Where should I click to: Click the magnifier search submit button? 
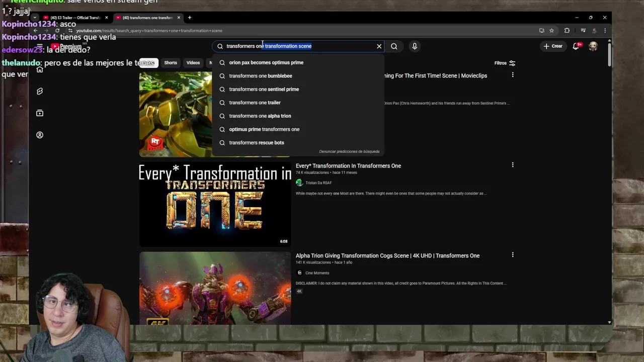point(394,46)
